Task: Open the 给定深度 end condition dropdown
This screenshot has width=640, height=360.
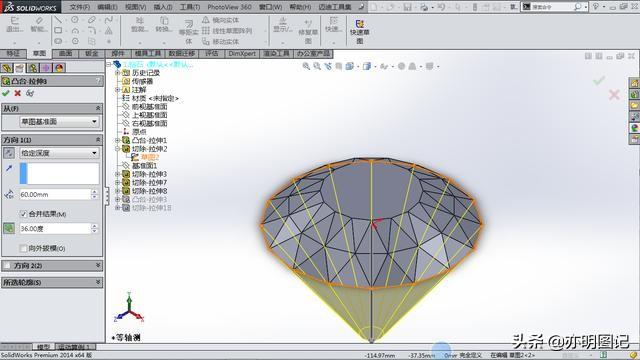Action: (x=59, y=153)
